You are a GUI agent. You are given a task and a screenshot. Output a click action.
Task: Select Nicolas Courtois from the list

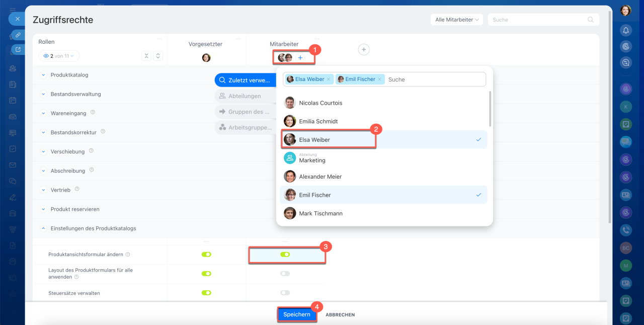(x=383, y=103)
